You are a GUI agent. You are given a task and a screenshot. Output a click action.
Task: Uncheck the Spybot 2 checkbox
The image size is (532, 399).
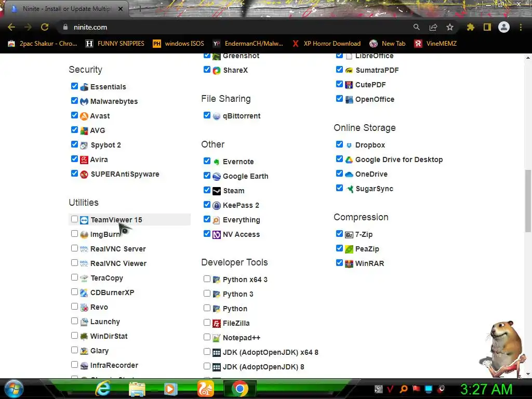click(75, 144)
